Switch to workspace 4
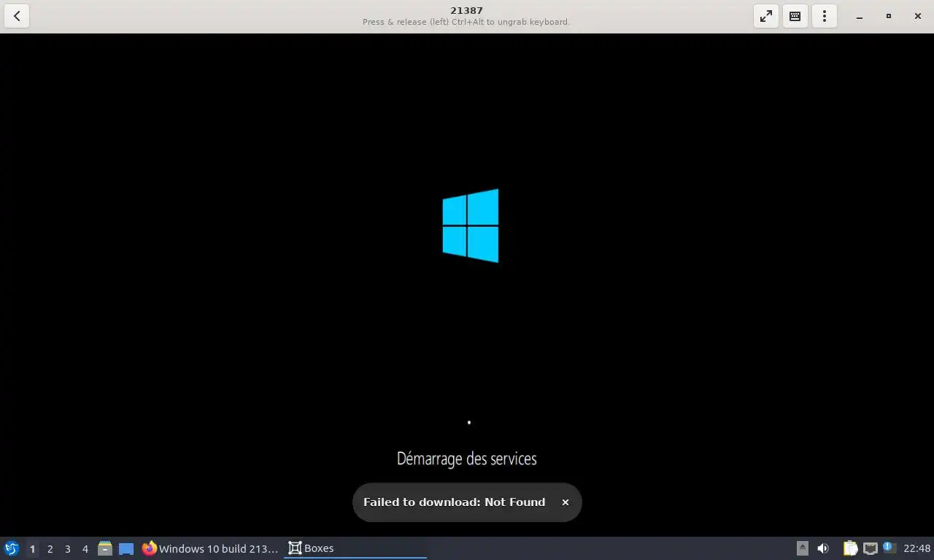934x560 pixels. 85,548
